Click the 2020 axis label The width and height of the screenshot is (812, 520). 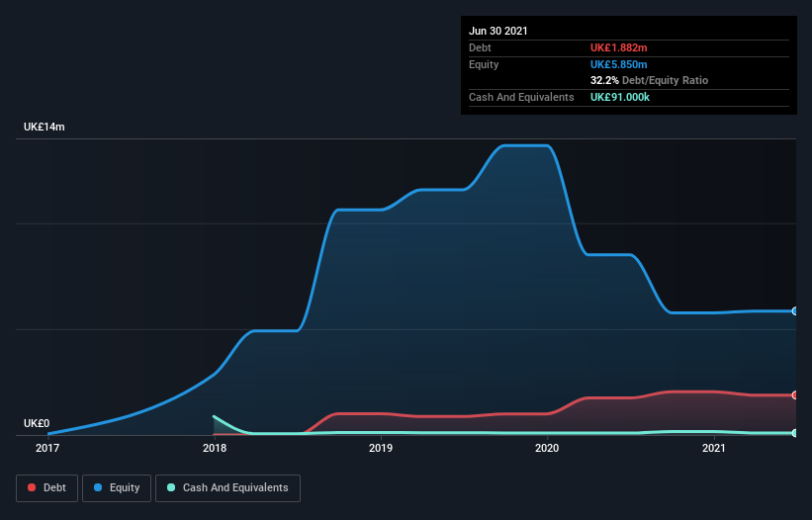click(547, 448)
